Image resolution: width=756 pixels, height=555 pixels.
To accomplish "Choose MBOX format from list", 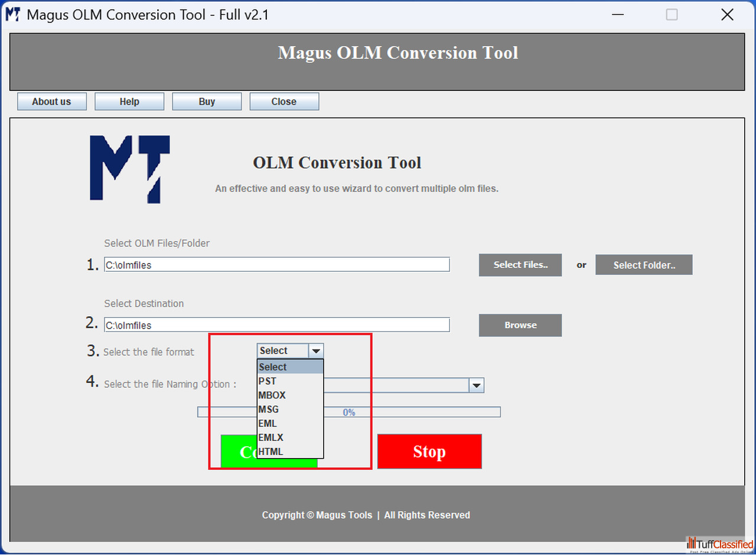I will [x=290, y=395].
